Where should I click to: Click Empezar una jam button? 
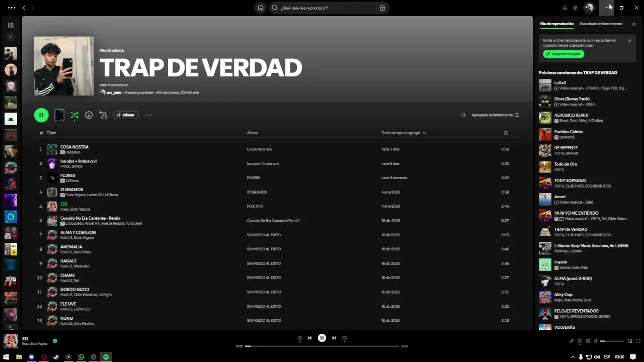563,54
